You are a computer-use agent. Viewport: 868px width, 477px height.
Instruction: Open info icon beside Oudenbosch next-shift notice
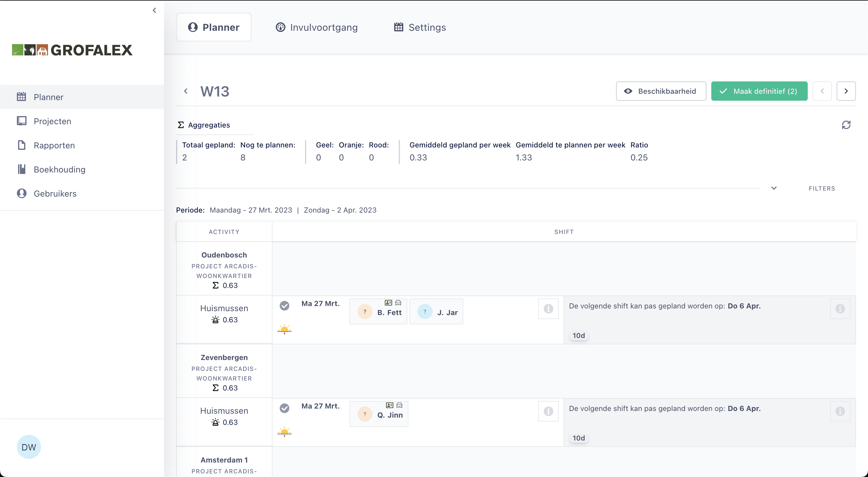coord(840,308)
